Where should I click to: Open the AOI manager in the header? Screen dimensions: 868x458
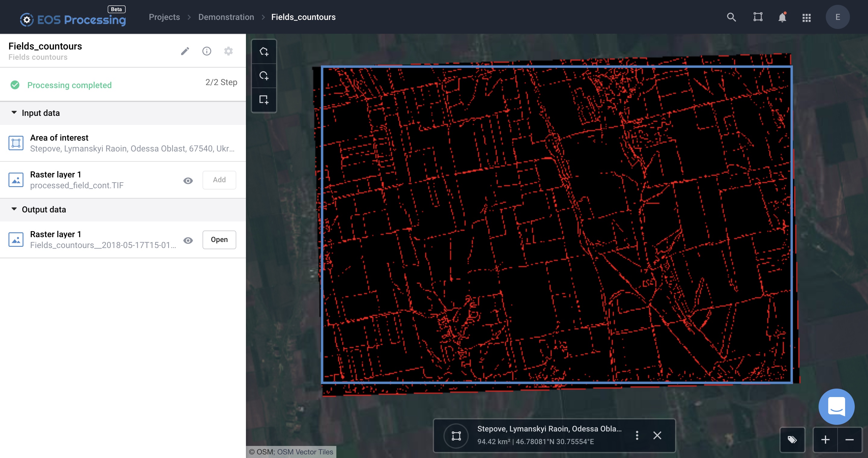(757, 17)
